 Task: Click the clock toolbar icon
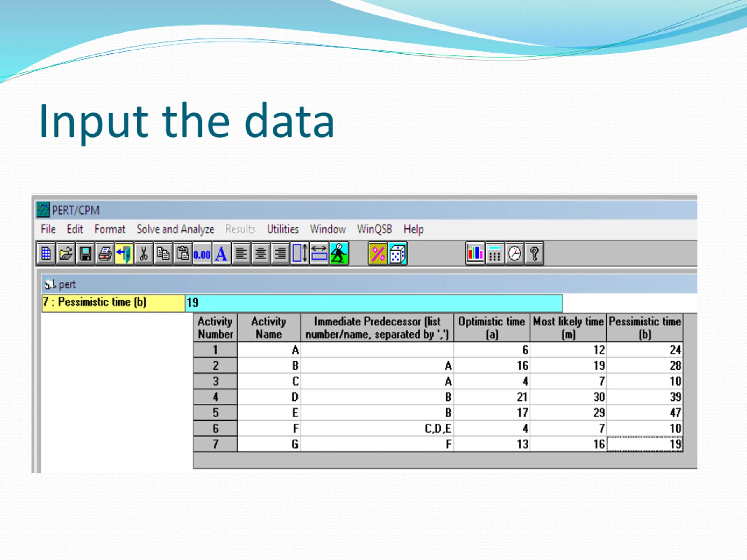[514, 253]
